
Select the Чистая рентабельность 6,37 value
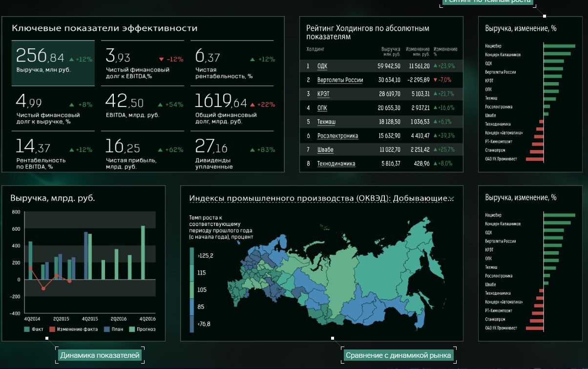208,56
